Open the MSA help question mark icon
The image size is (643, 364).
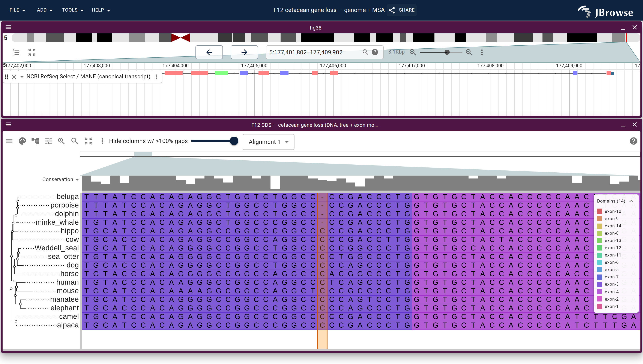(634, 141)
